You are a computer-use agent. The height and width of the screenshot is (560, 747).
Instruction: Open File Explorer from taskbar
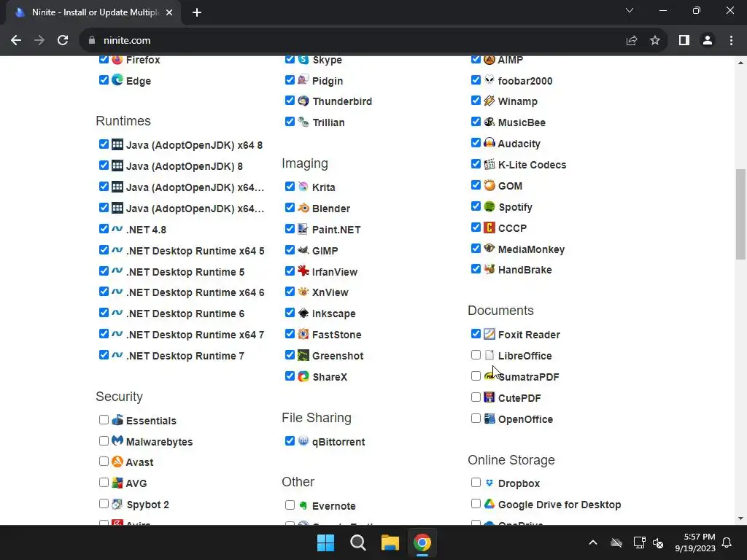(x=390, y=542)
